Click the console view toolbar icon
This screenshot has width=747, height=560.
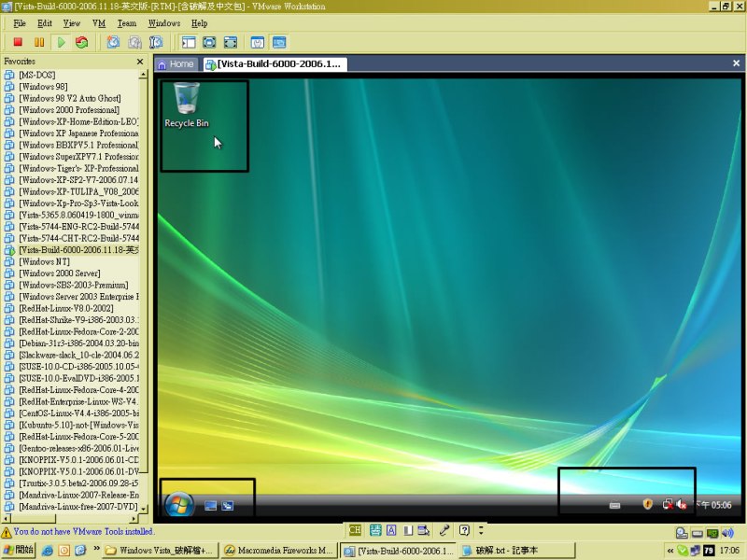[x=279, y=42]
